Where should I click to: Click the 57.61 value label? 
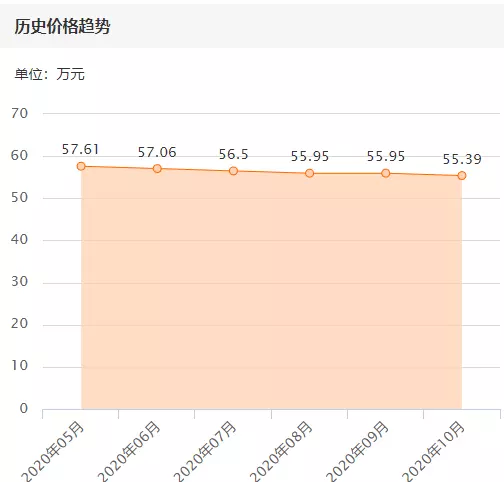click(x=80, y=149)
